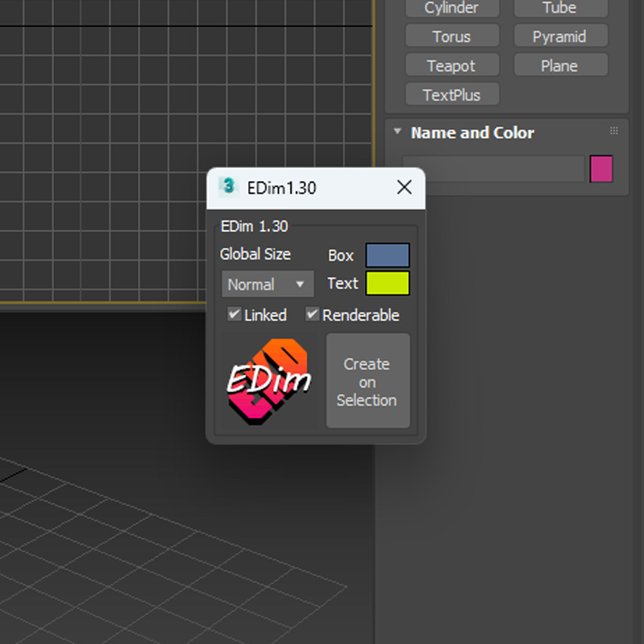
Task: Click the TextPlus button
Action: [452, 94]
